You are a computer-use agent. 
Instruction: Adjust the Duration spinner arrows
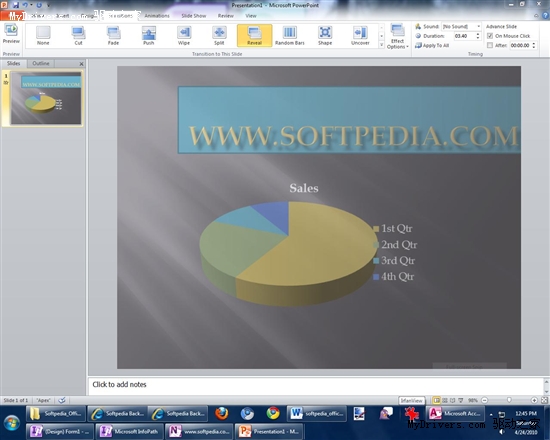pos(478,36)
